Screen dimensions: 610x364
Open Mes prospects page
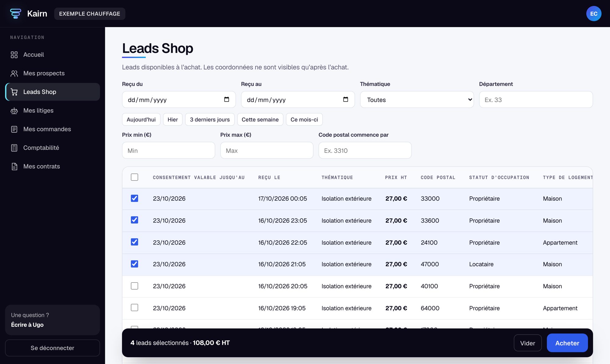click(52, 73)
